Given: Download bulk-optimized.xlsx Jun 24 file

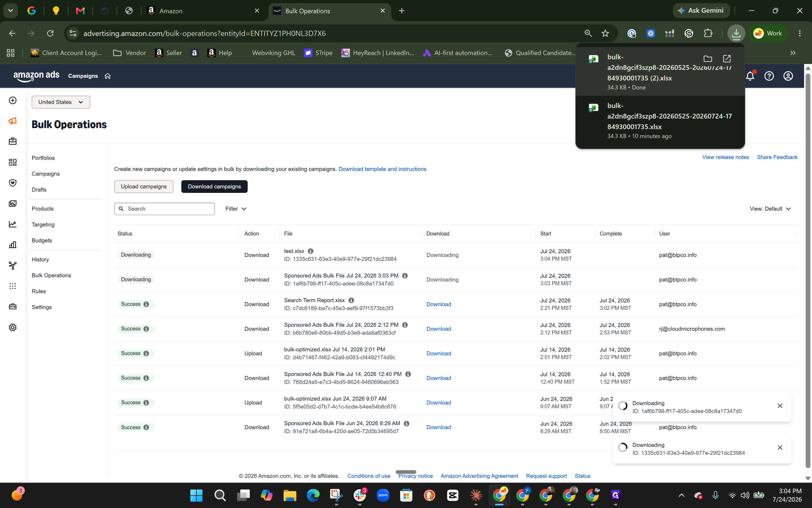Looking at the screenshot, I should [x=439, y=402].
